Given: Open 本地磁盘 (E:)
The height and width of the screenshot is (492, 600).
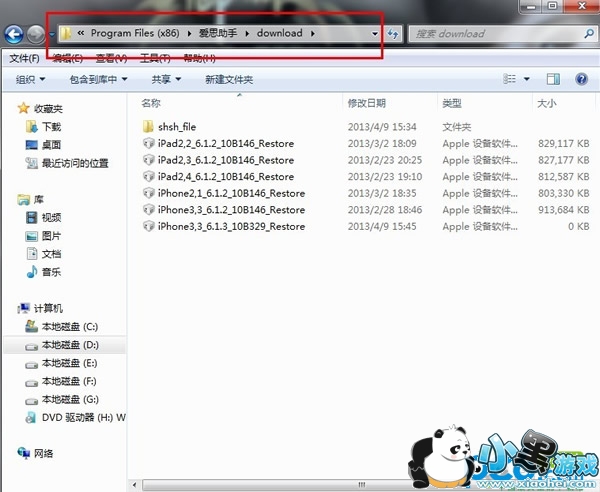Looking at the screenshot, I should point(69,363).
